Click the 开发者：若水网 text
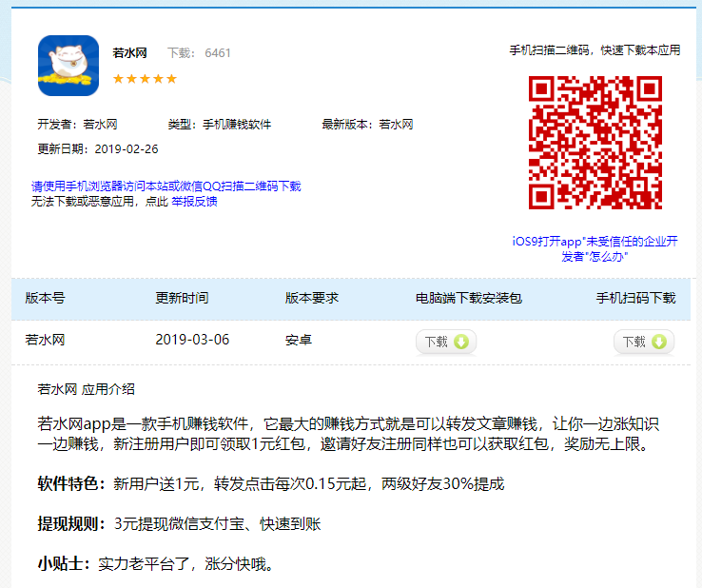 [77, 124]
